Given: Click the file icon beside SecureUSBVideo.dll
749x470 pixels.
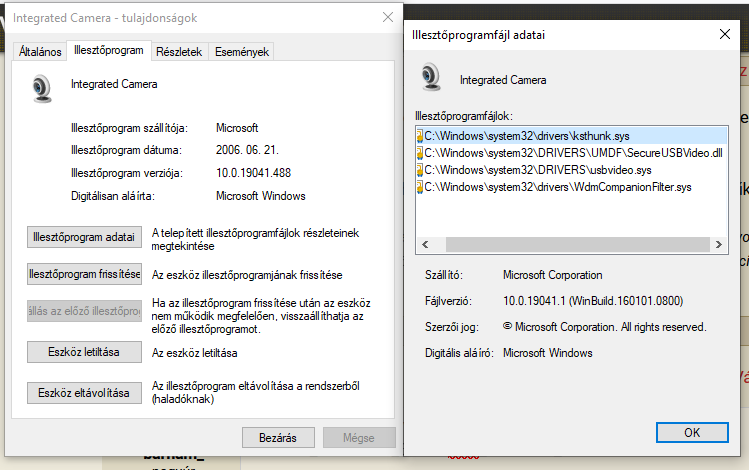Looking at the screenshot, I should click(420, 153).
